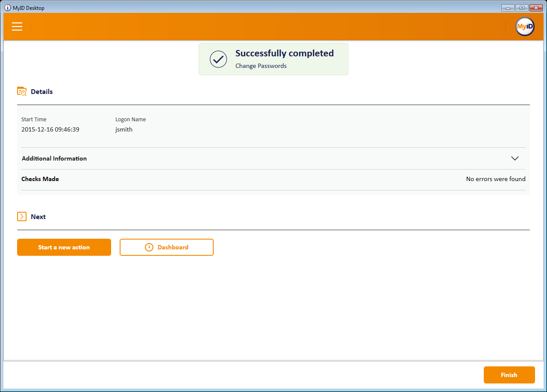Click the Checks Made row label
The image size is (547, 392).
click(x=40, y=179)
